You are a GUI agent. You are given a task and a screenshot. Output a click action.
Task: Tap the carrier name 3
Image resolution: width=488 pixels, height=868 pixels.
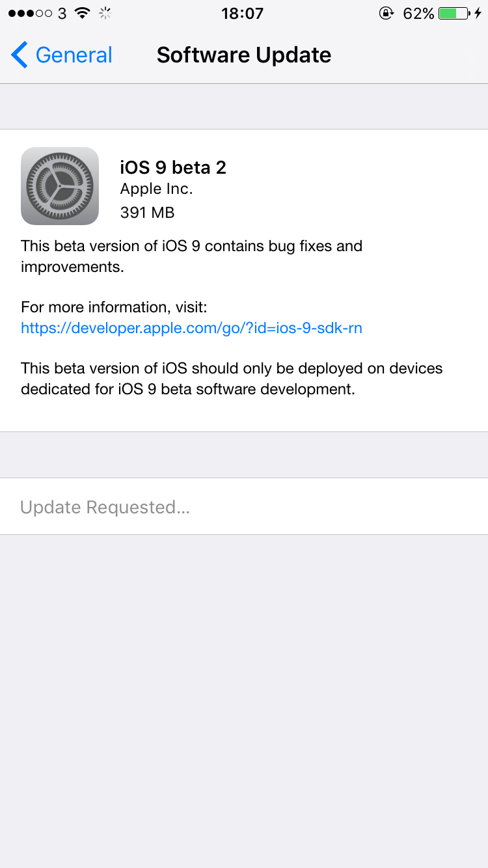click(x=62, y=13)
